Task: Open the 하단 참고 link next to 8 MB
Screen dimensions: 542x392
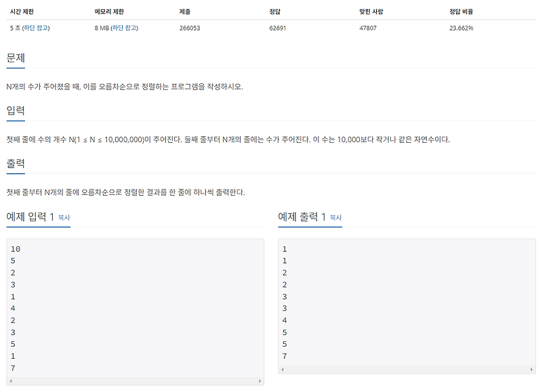Action: (126, 28)
